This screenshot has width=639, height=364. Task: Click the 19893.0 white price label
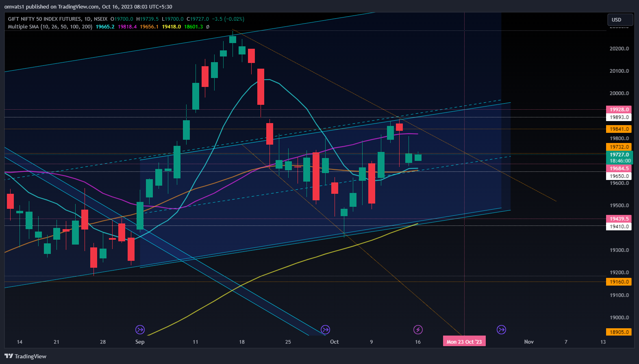tap(619, 117)
